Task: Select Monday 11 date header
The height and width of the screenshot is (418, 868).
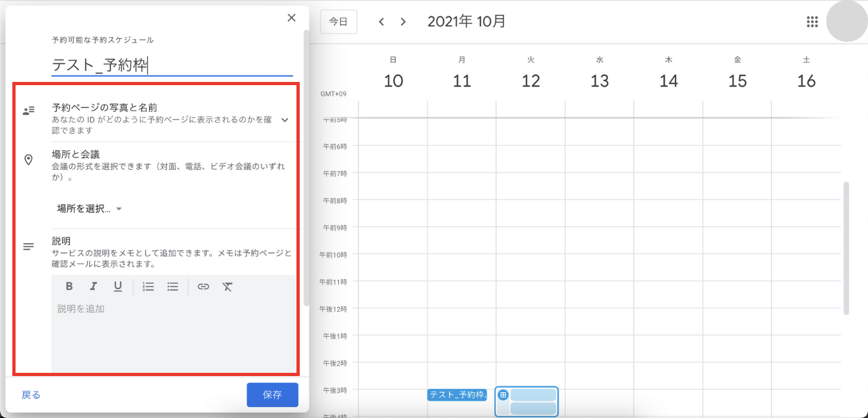Action: [462, 81]
